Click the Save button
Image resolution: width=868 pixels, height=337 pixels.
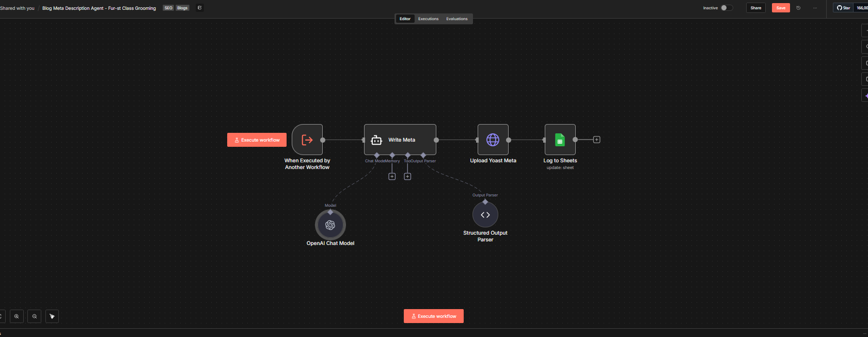pos(781,8)
